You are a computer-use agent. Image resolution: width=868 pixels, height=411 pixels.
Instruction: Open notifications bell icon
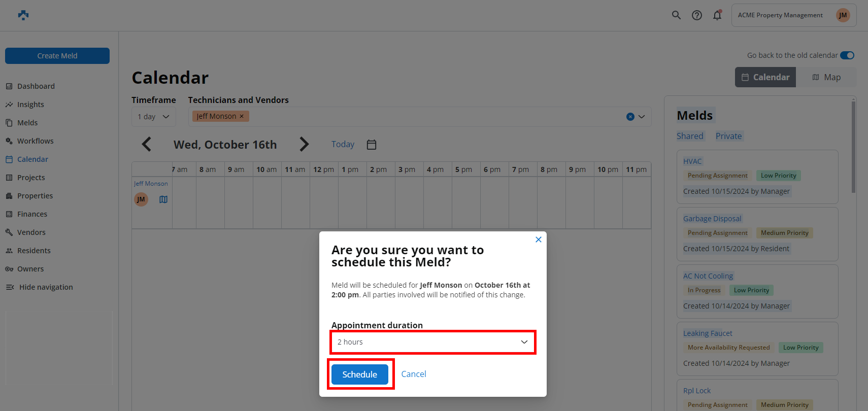click(x=717, y=15)
